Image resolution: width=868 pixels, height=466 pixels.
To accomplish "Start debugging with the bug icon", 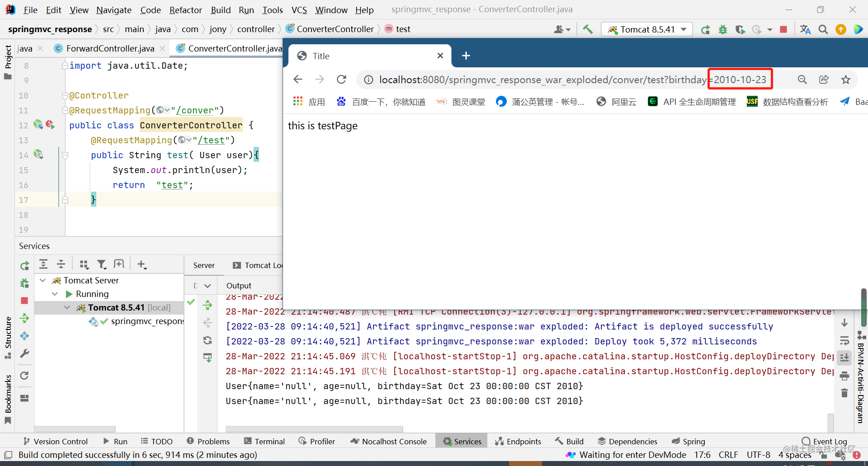I will tap(723, 29).
